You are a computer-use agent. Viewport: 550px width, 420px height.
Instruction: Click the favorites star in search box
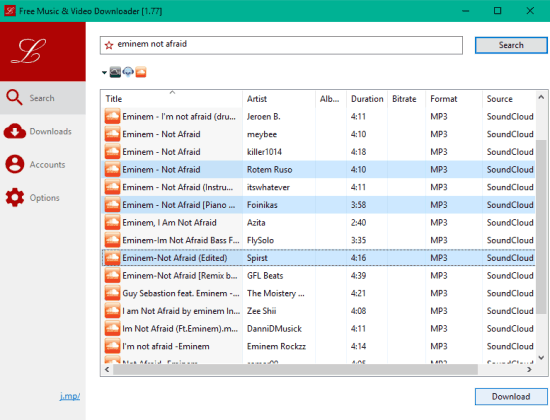coord(109,45)
